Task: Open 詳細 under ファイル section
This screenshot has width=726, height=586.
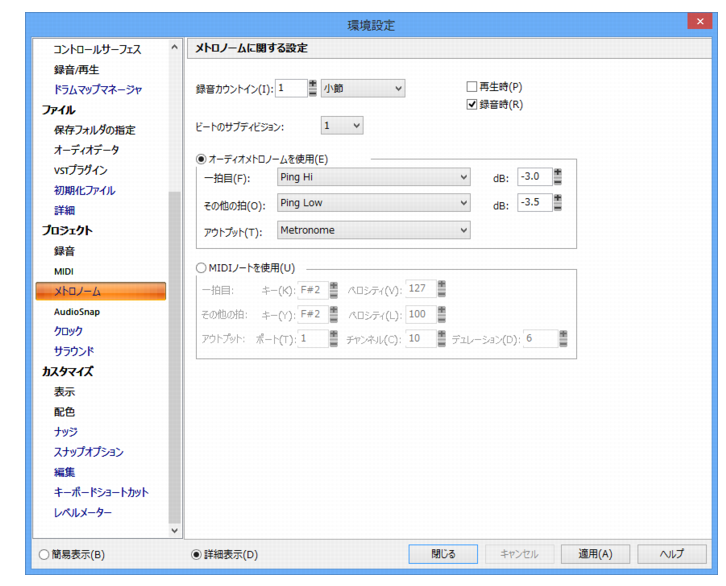Action: [64, 211]
